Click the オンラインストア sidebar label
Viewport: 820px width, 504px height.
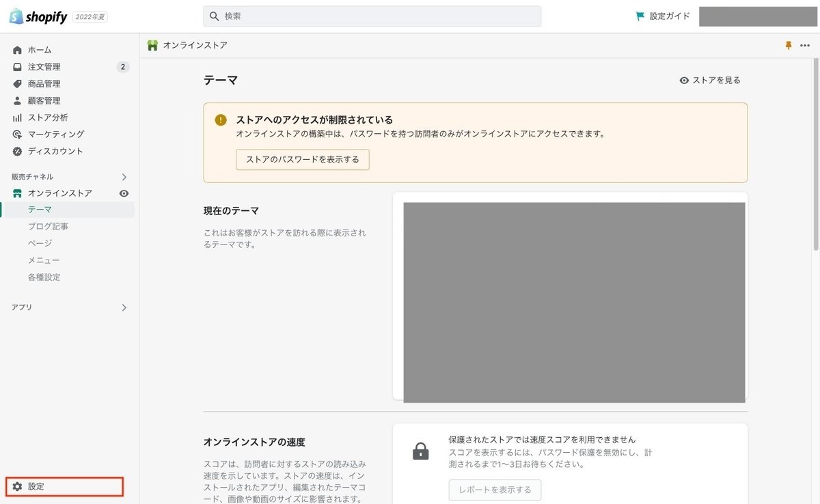(60, 193)
